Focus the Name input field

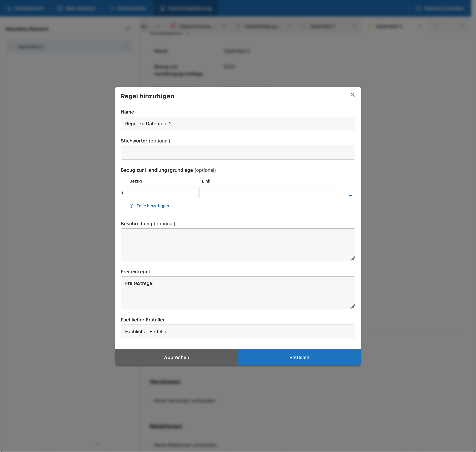pyautogui.click(x=238, y=124)
